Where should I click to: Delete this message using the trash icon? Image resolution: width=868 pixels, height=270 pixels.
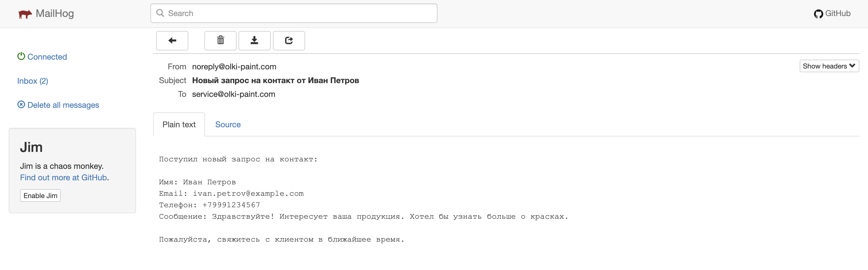pos(220,40)
